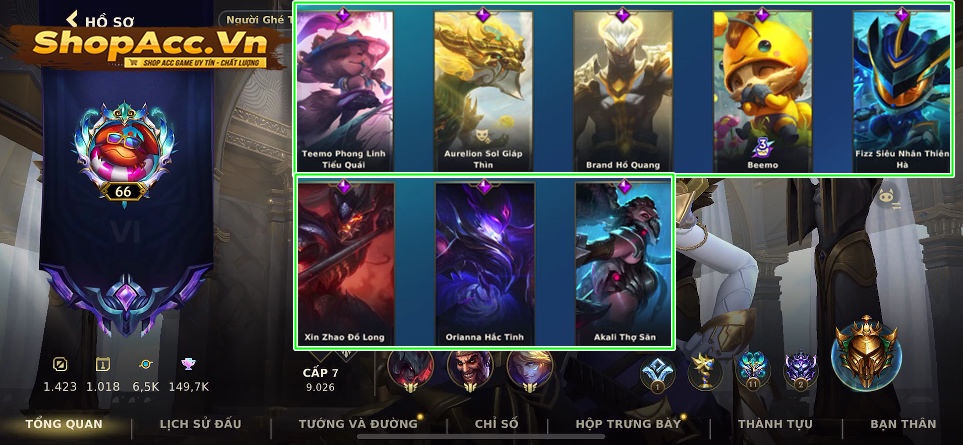Screen dimensions: 963x445
Task: Tap the Ezreal champion portrait
Action: 529,371
